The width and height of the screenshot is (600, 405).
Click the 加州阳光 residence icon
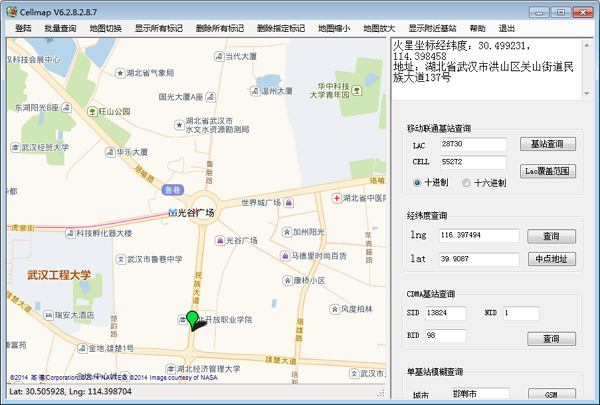287,232
